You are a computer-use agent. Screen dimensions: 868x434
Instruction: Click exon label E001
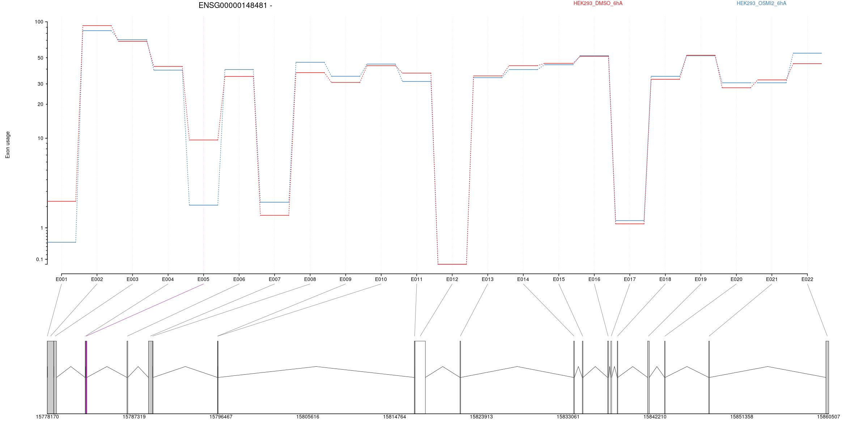pyautogui.click(x=61, y=279)
